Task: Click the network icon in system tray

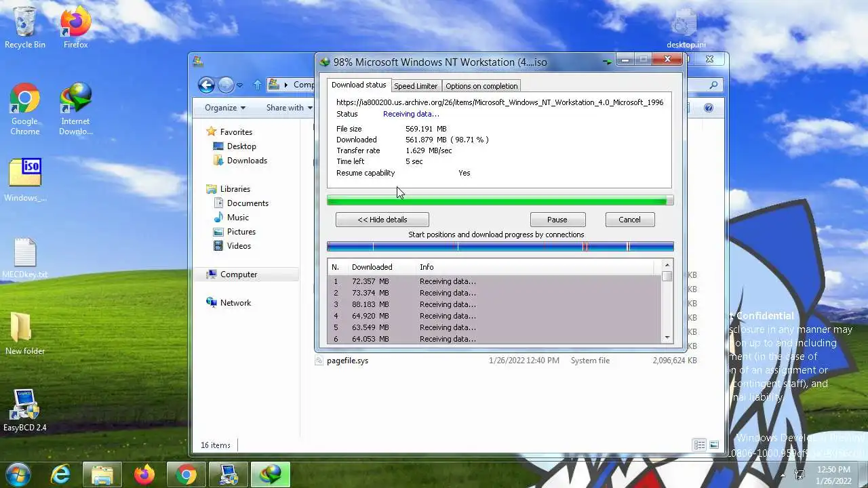Action: click(800, 474)
